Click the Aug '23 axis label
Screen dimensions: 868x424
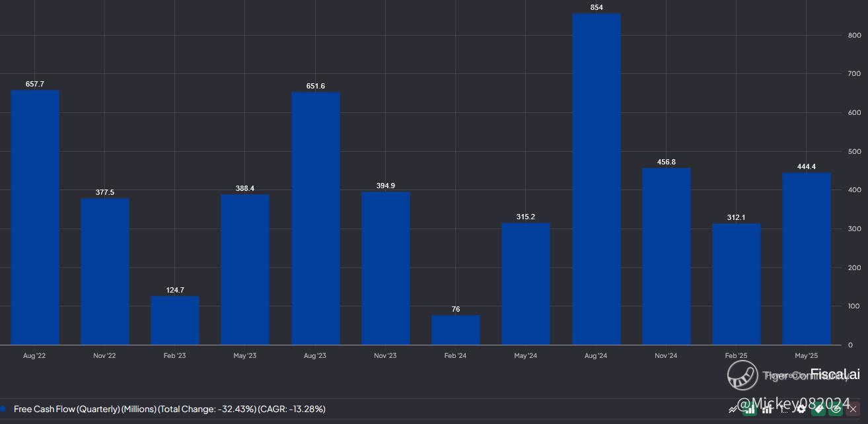tap(315, 356)
